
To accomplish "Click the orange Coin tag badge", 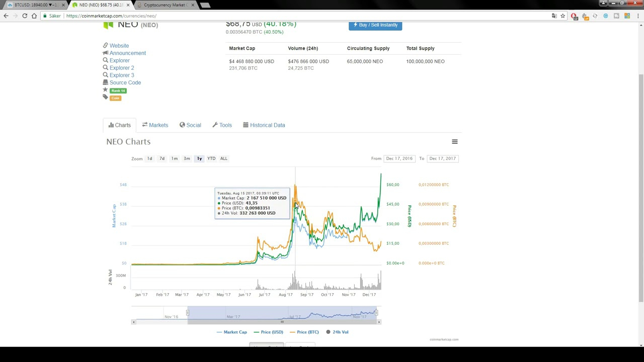I will coord(115,98).
